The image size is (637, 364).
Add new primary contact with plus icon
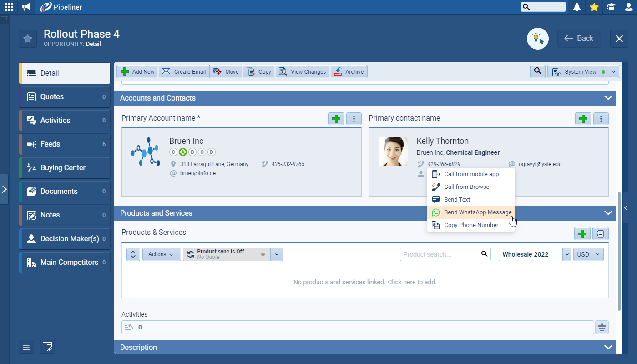tap(583, 119)
